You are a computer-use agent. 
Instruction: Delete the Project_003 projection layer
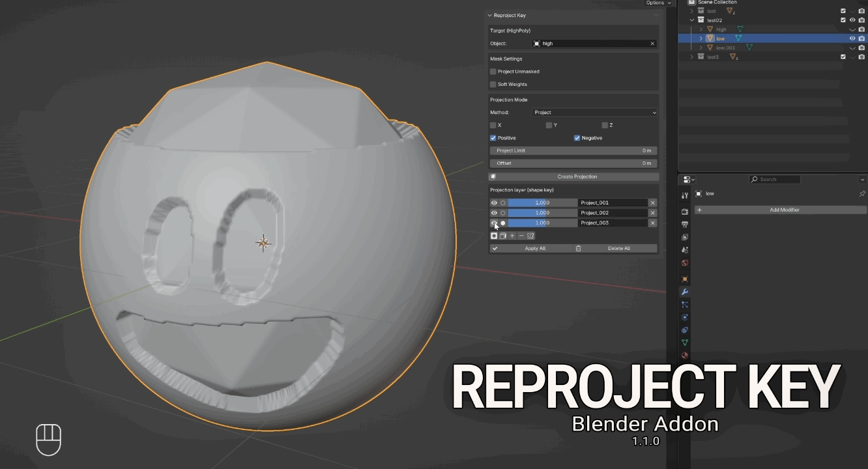tap(653, 223)
